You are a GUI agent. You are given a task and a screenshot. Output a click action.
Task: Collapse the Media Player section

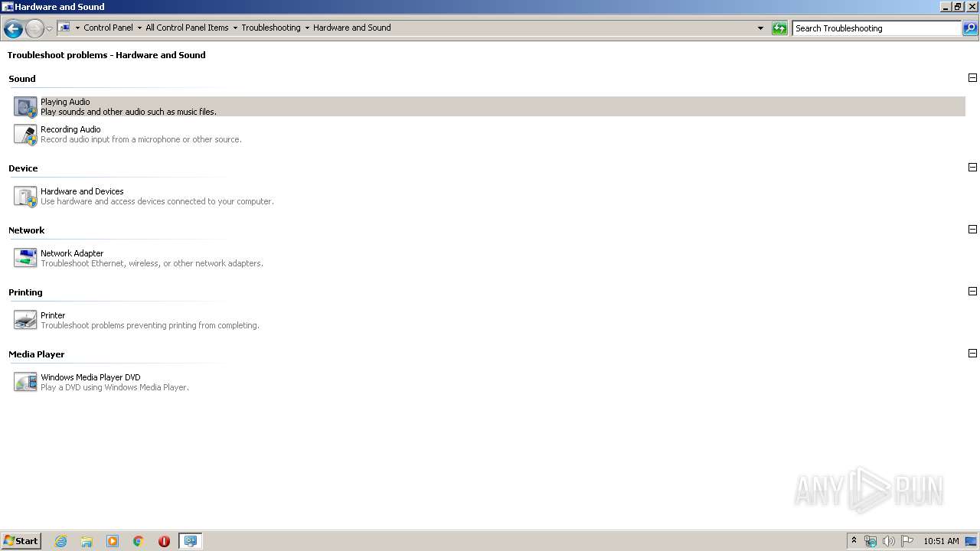pos(972,354)
